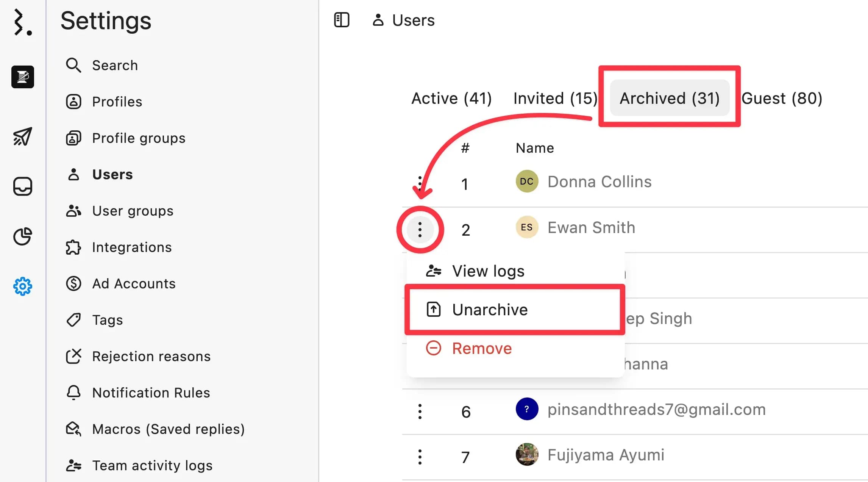Open the inbox tray icon

(x=23, y=186)
